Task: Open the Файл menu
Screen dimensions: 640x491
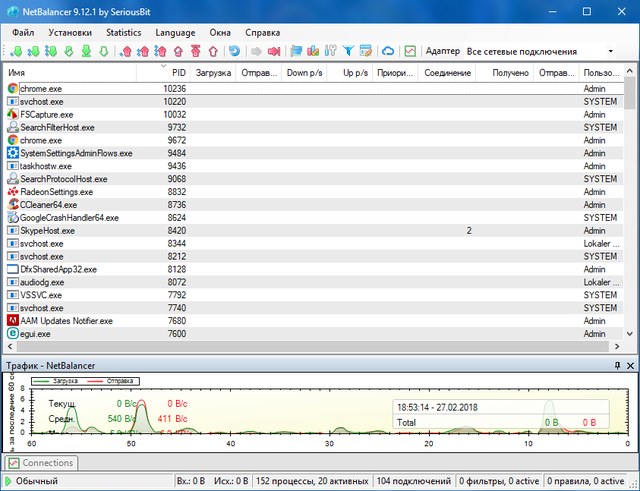Action: (x=23, y=33)
